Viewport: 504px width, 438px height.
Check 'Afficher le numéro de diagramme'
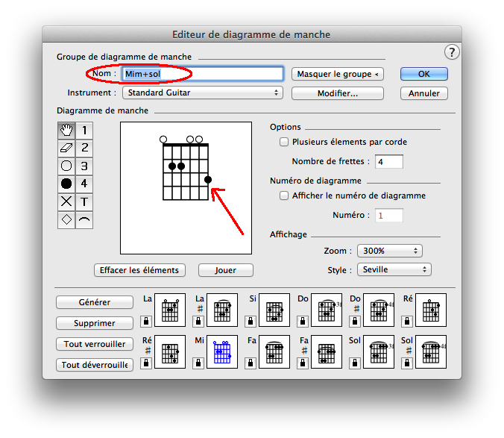point(283,195)
